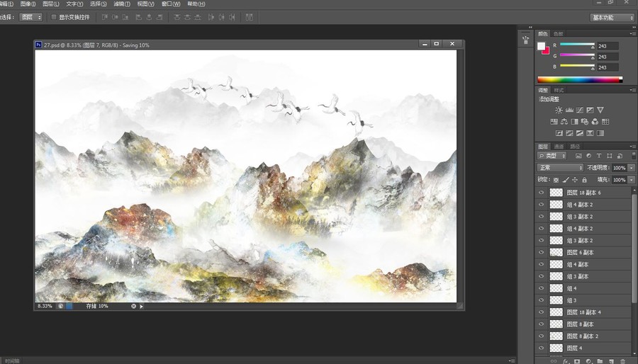
Task: Add a Posterize adjustment icon
Action: 569,133
